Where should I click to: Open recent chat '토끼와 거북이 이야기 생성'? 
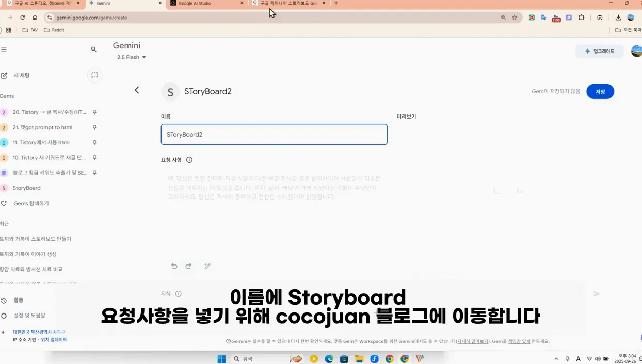(x=28, y=254)
